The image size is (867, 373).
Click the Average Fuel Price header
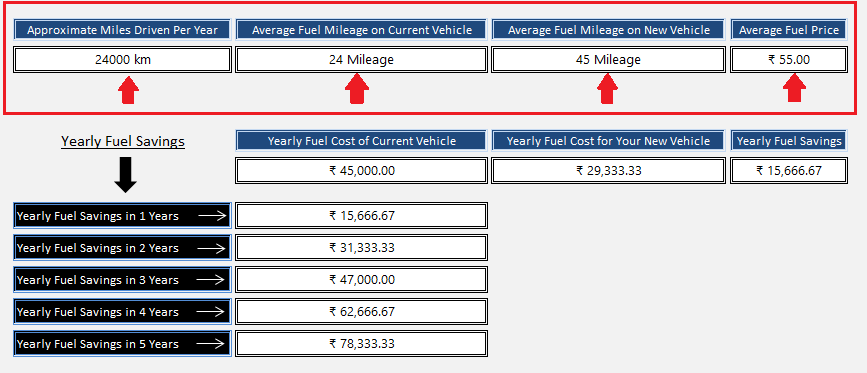788,30
